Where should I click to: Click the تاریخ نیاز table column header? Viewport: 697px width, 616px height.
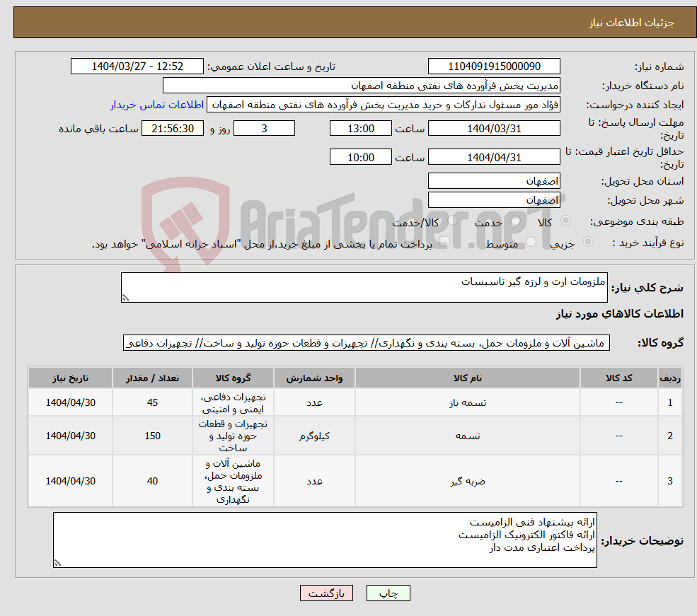pyautogui.click(x=70, y=378)
